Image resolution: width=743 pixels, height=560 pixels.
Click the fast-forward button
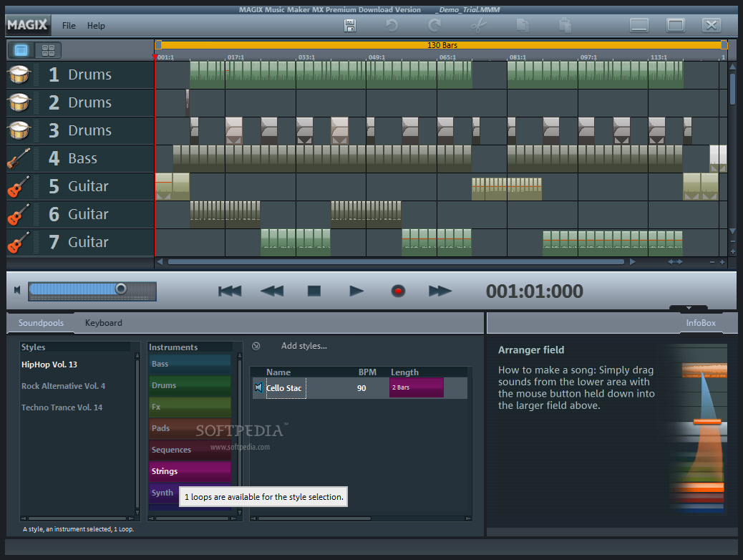440,291
